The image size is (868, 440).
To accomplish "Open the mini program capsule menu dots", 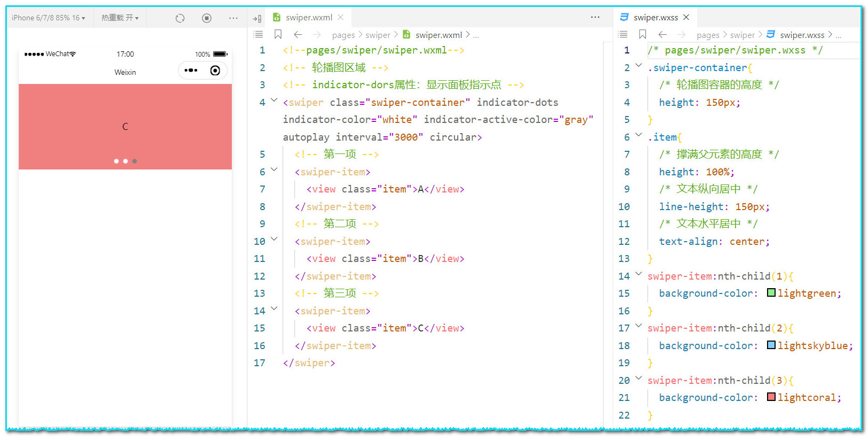I will [x=191, y=71].
